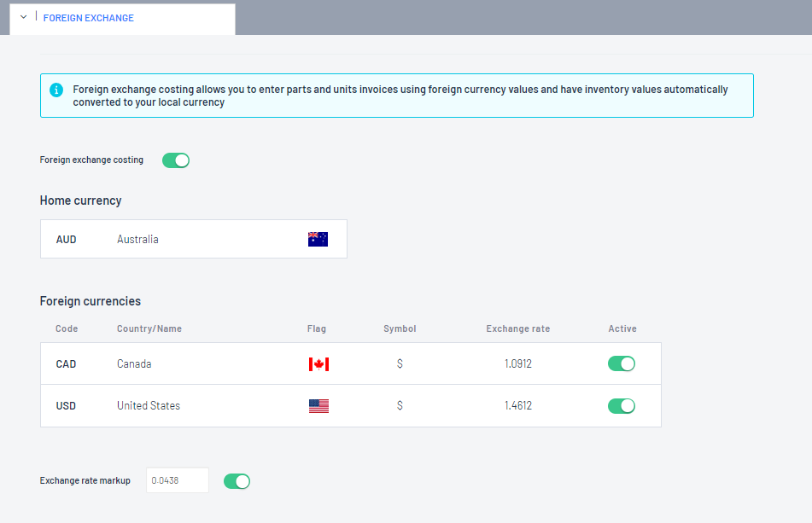Collapse the Foreign Exchange section chevron
The height and width of the screenshot is (523, 812).
[23, 17]
